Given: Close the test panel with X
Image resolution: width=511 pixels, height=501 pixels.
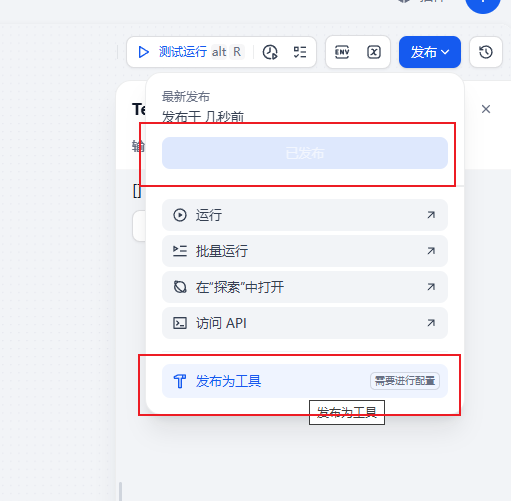Looking at the screenshot, I should [x=486, y=109].
